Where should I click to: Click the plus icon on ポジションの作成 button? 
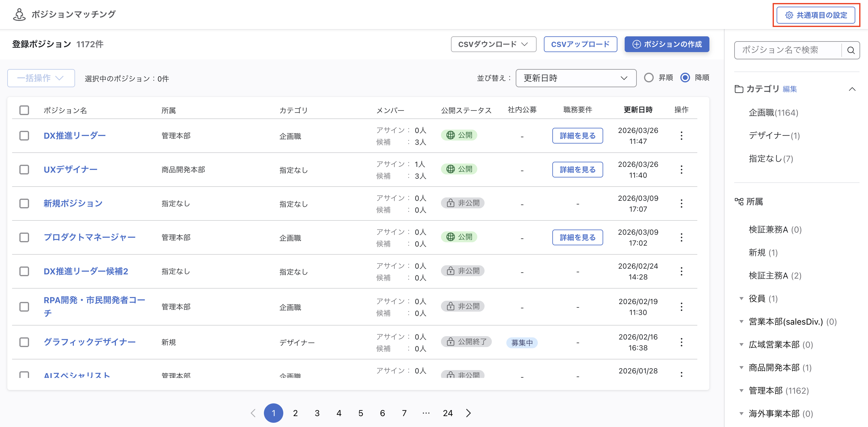636,44
